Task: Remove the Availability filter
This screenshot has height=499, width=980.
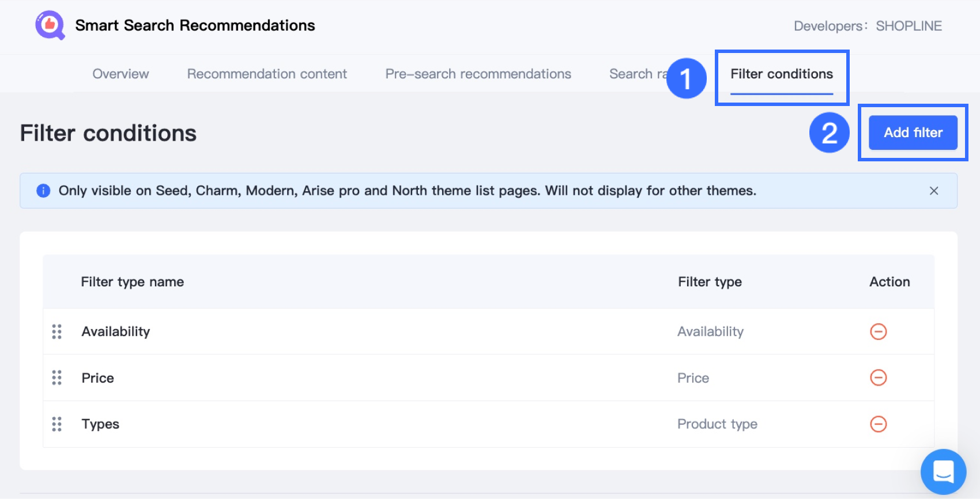Action: point(878,331)
